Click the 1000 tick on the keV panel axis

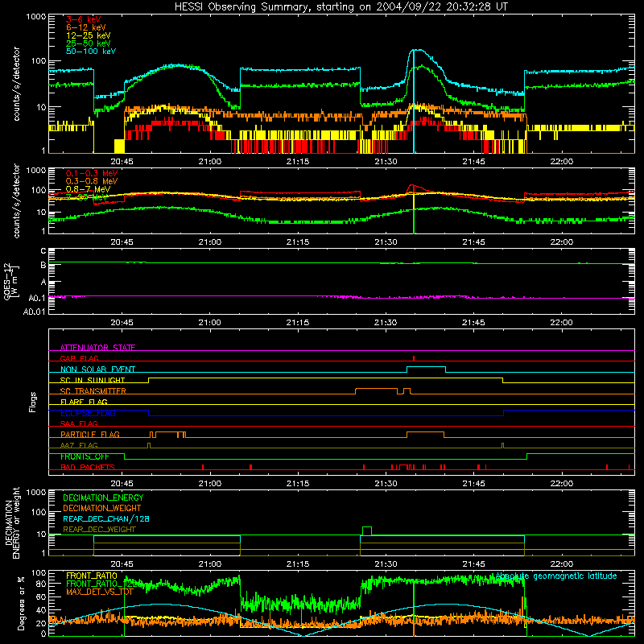pyautogui.click(x=35, y=17)
